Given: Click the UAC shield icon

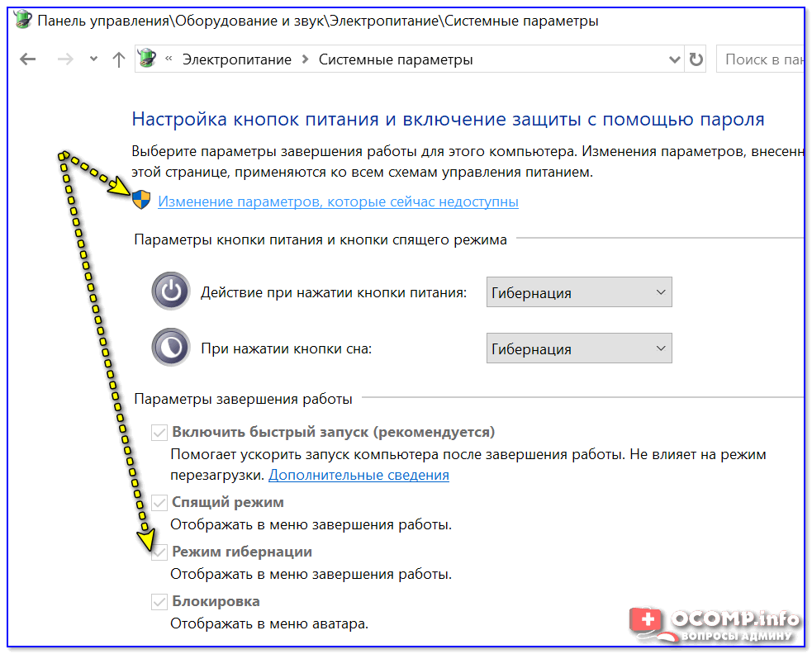Looking at the screenshot, I should 142,201.
